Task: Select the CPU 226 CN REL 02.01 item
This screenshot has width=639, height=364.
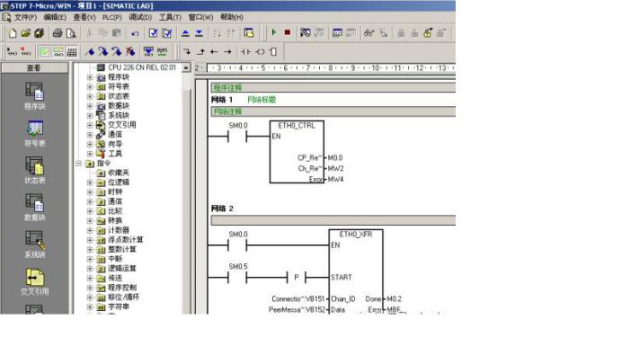Action: click(x=141, y=67)
